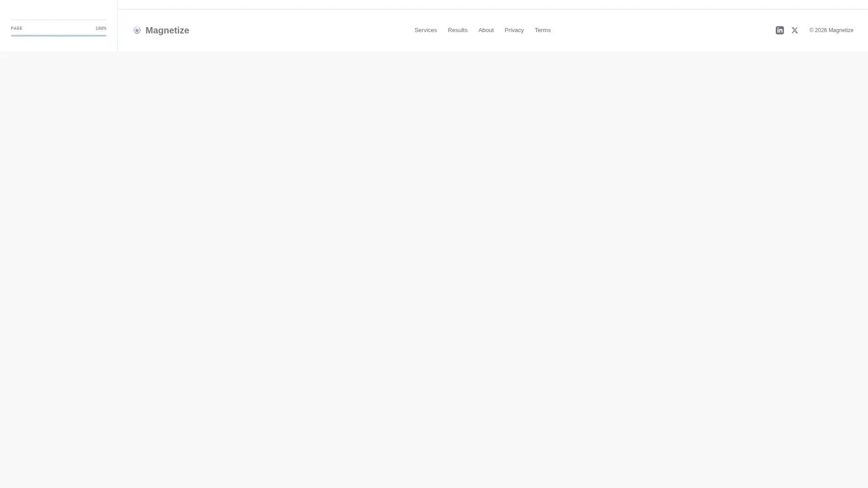The width and height of the screenshot is (868, 488).
Task: Select the 'PAGE' progress label
Action: [x=17, y=28]
